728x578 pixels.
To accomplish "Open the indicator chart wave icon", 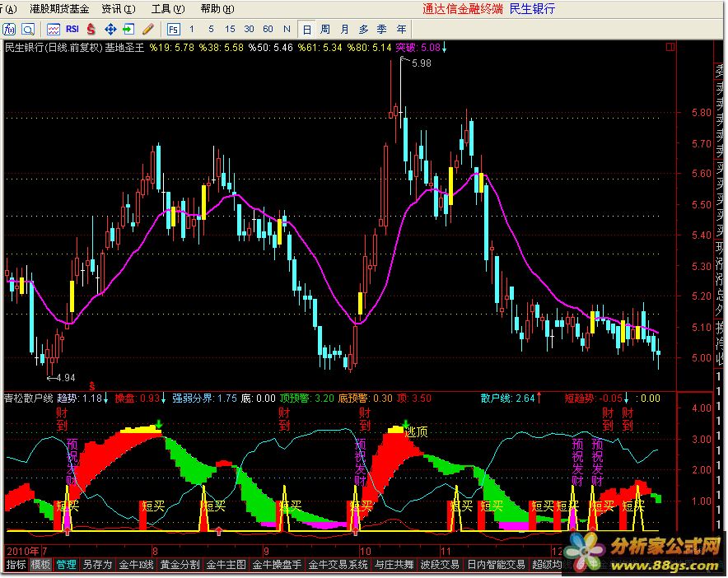I will coord(54,30).
